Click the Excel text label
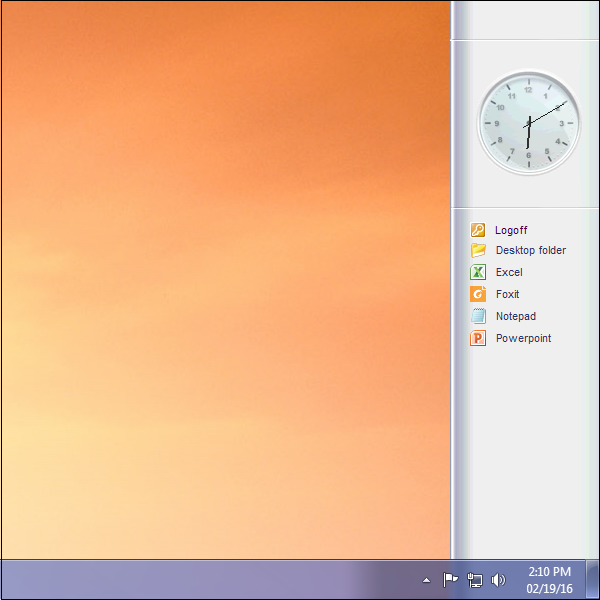The height and width of the screenshot is (600, 600). [x=509, y=272]
